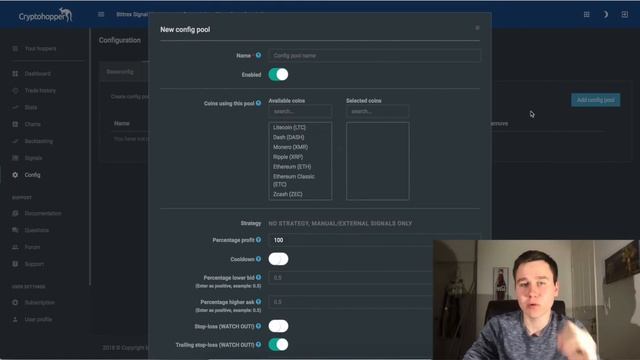This screenshot has height=360, width=640.
Task: Click the Cryptohopper logo
Action: (x=45, y=15)
